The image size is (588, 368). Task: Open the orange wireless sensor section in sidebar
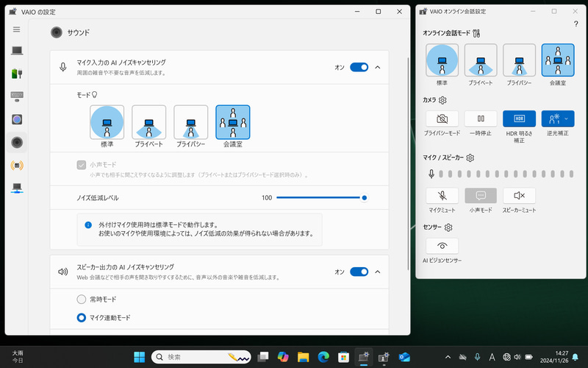click(17, 165)
